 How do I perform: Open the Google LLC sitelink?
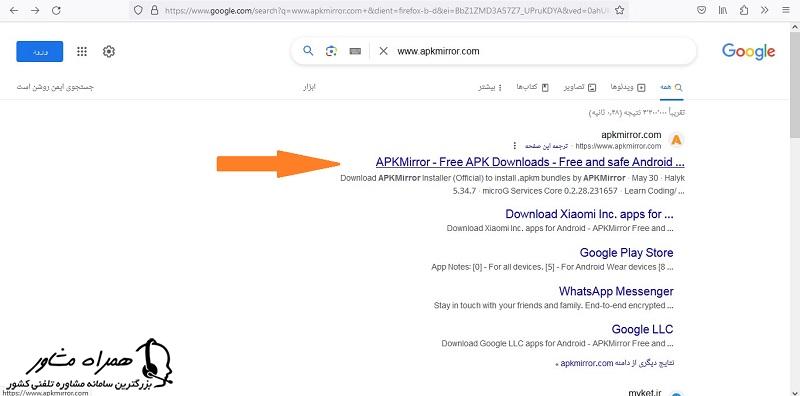[x=642, y=329]
